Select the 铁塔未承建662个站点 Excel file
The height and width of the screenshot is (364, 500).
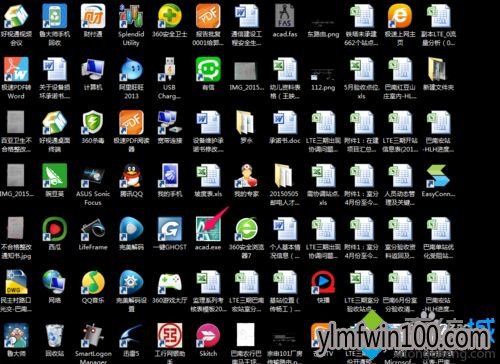pyautogui.click(x=362, y=24)
